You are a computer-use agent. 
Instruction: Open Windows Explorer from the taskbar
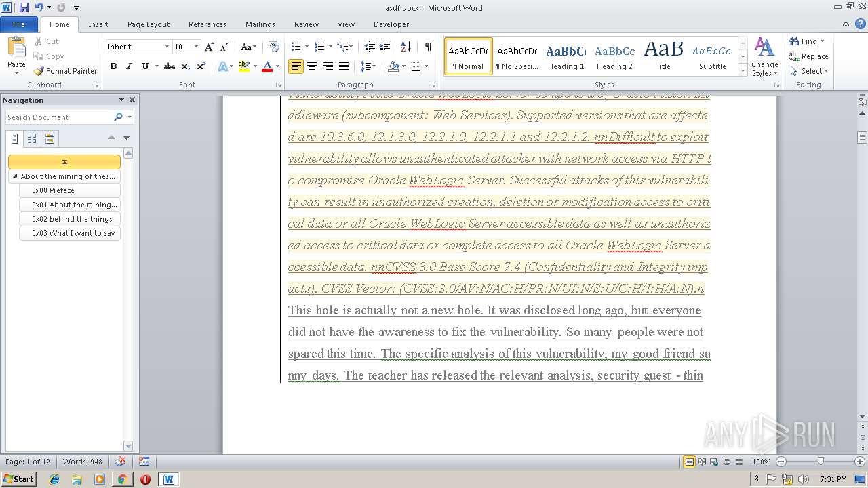(x=77, y=479)
